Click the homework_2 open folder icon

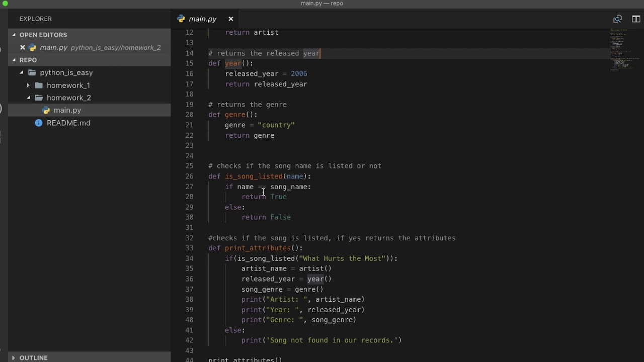(39, 98)
